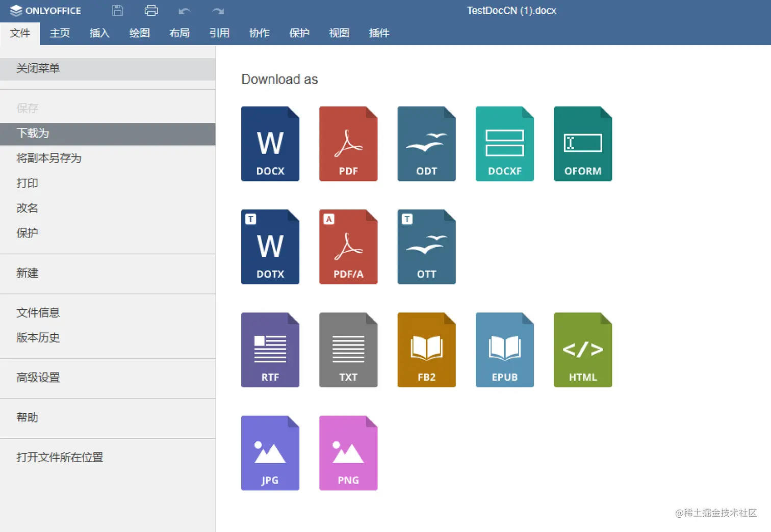The width and height of the screenshot is (771, 532).
Task: Export as OFORM fillable form
Action: [583, 144]
